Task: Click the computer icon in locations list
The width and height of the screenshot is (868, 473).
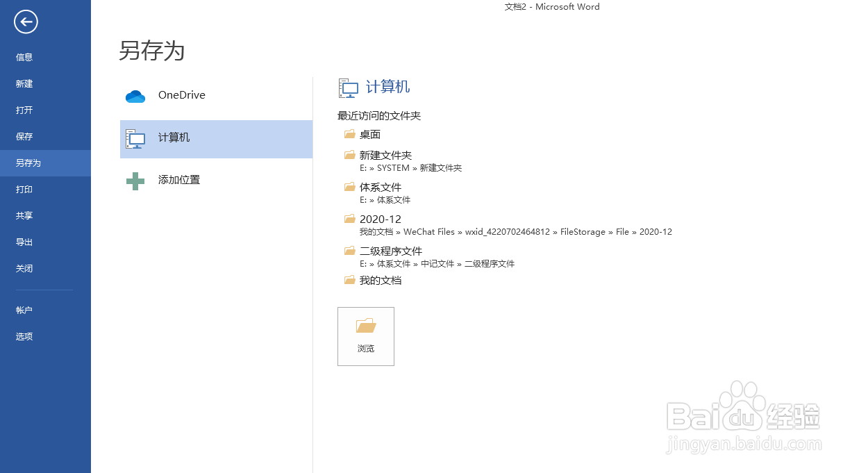Action: (x=135, y=139)
